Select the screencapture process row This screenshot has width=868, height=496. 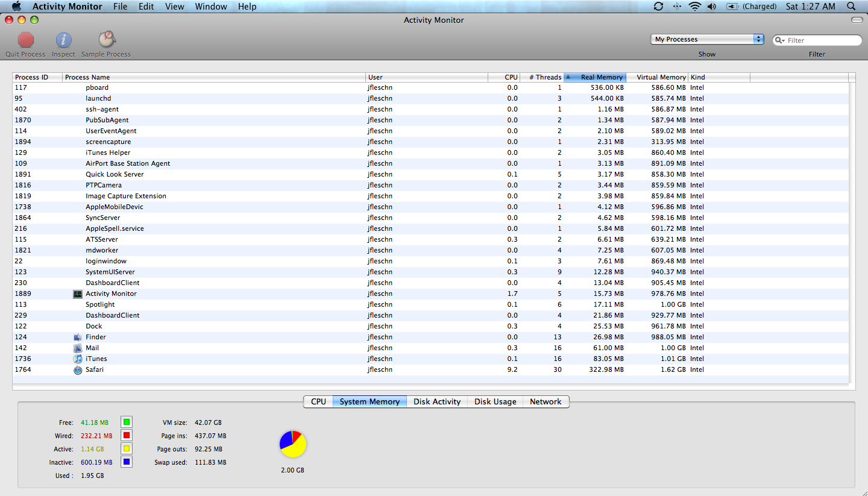pyautogui.click(x=430, y=142)
